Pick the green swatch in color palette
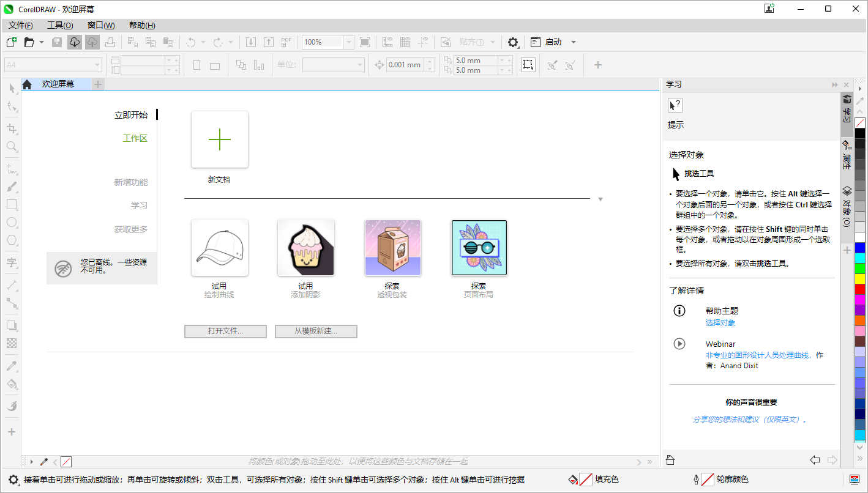The width and height of the screenshot is (868, 493). tap(860, 268)
